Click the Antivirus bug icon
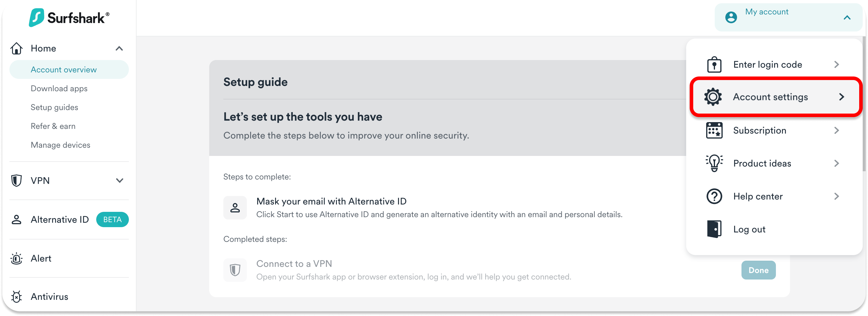868x316 pixels. (16, 297)
